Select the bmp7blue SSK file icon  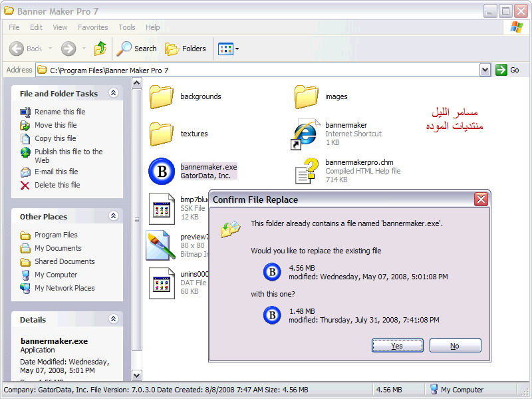(162, 209)
